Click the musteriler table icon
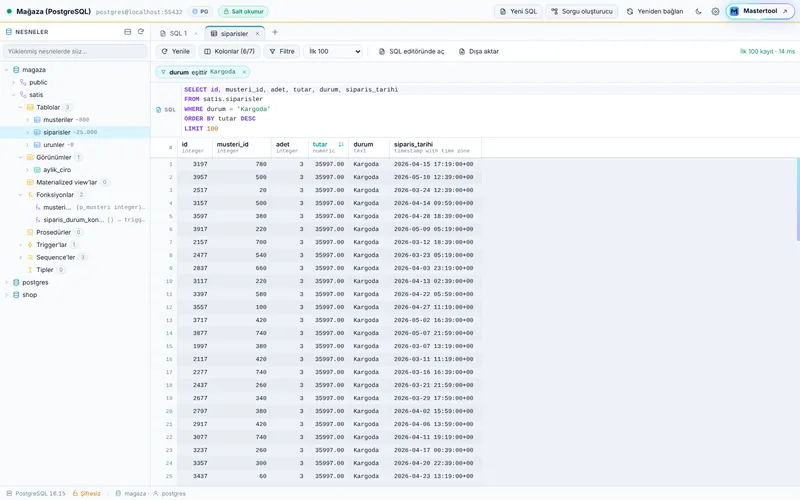 point(37,120)
